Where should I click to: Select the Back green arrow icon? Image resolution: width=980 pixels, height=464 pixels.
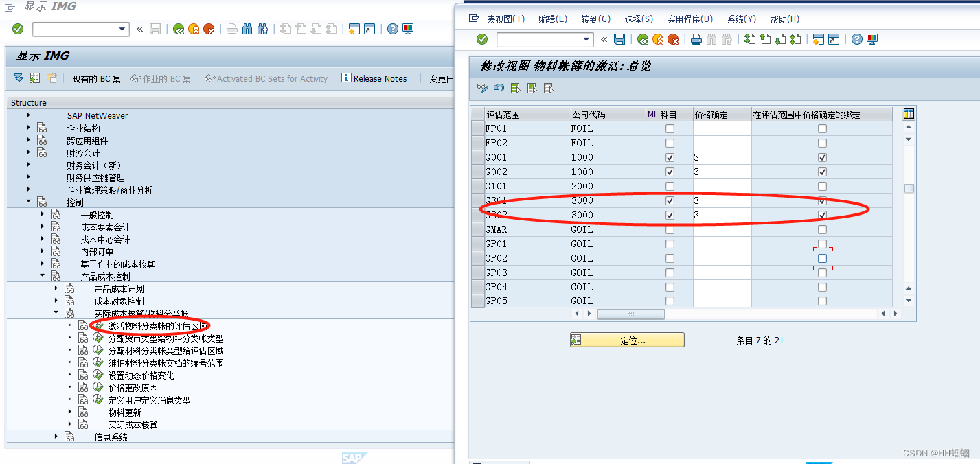pos(644,39)
